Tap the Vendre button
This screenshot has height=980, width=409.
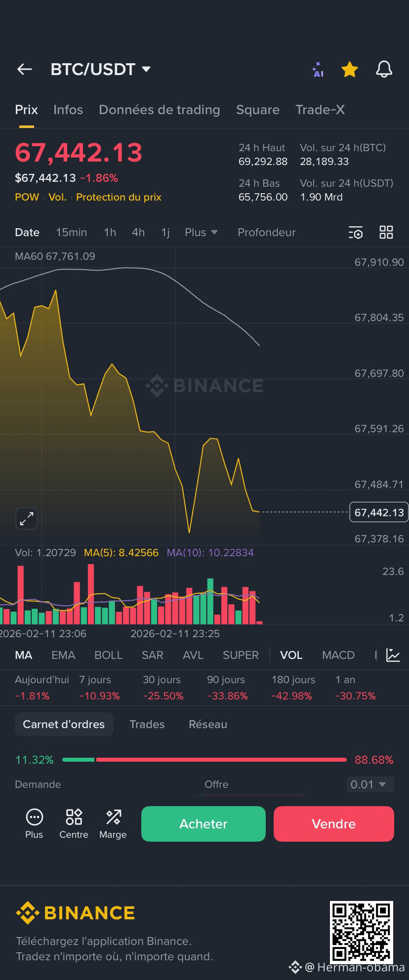point(334,824)
